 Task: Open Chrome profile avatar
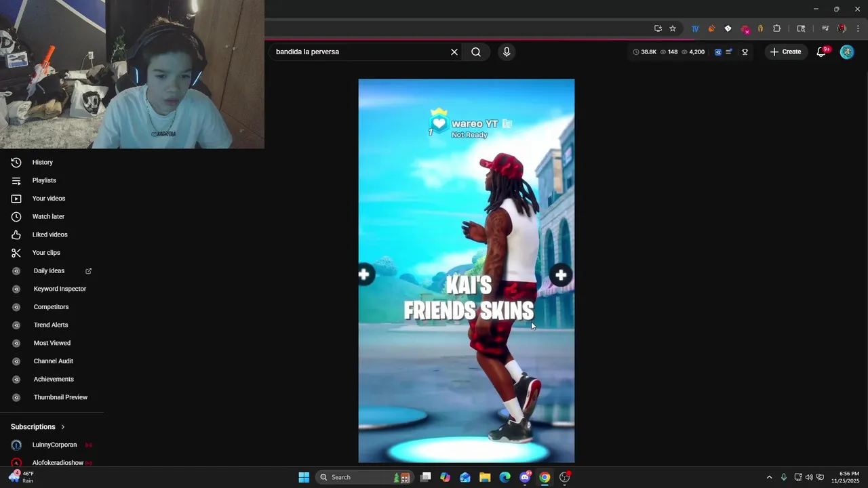click(842, 28)
